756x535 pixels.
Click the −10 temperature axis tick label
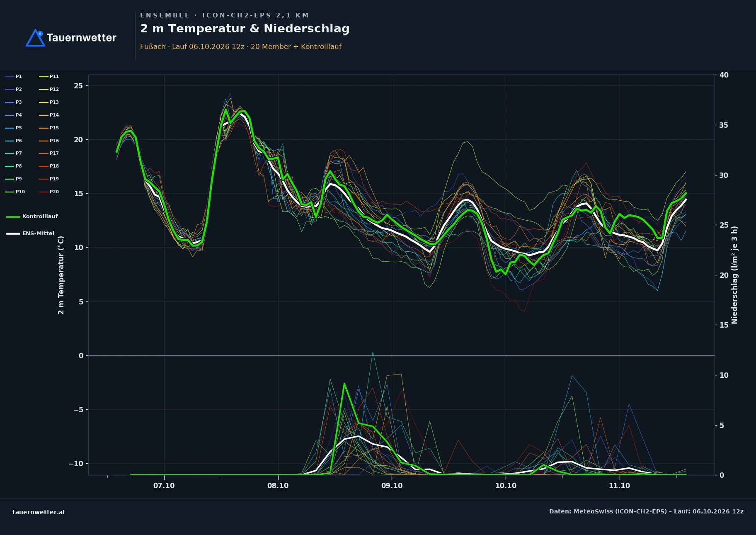[x=76, y=464]
